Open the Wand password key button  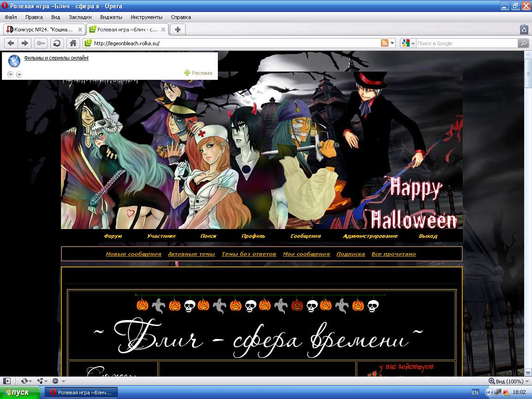tap(41, 43)
